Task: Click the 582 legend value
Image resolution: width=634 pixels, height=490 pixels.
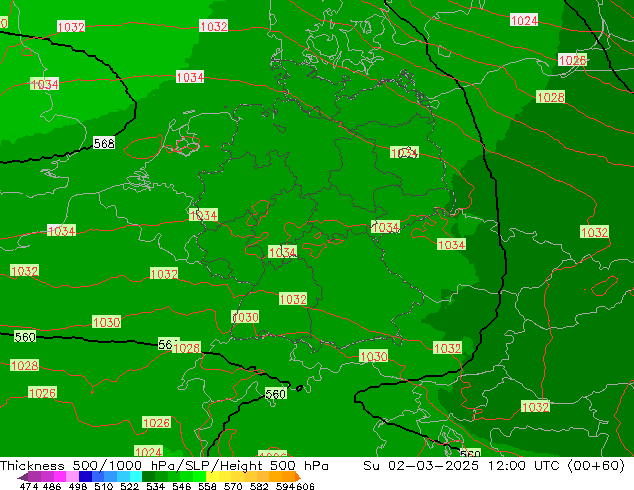Action: (x=259, y=486)
